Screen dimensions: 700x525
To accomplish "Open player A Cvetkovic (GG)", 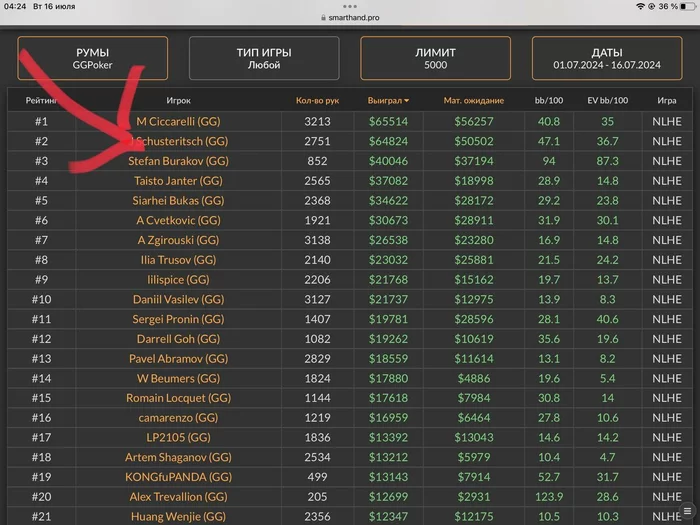I will tap(179, 220).
